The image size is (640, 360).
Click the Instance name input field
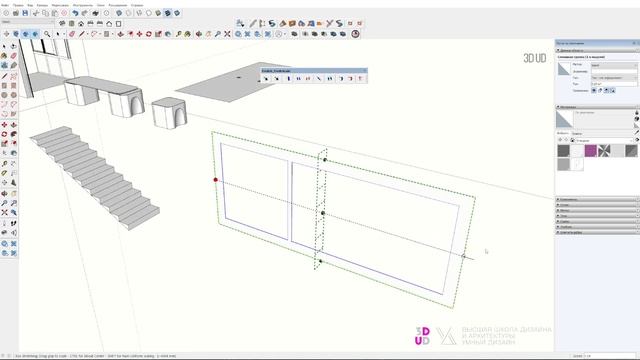coord(614,71)
